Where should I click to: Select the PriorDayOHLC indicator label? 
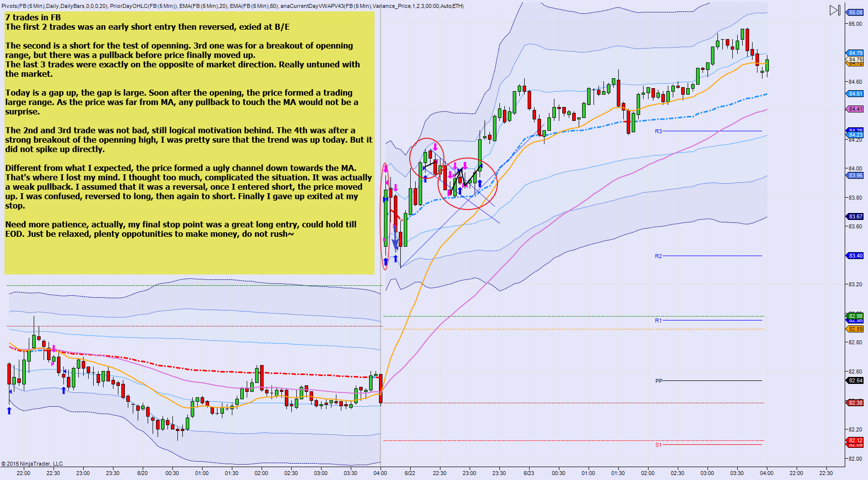[x=144, y=6]
